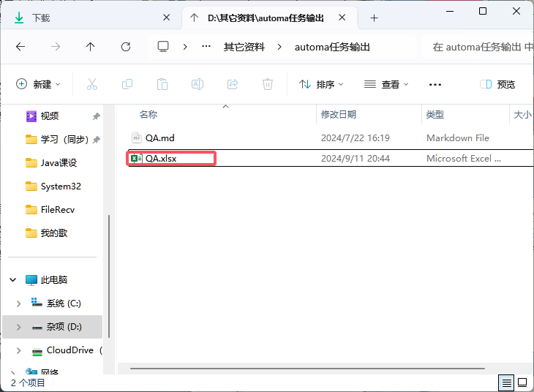Screen dimensions: 534x392
Task: Sort by the 名称 column header
Action: point(148,114)
